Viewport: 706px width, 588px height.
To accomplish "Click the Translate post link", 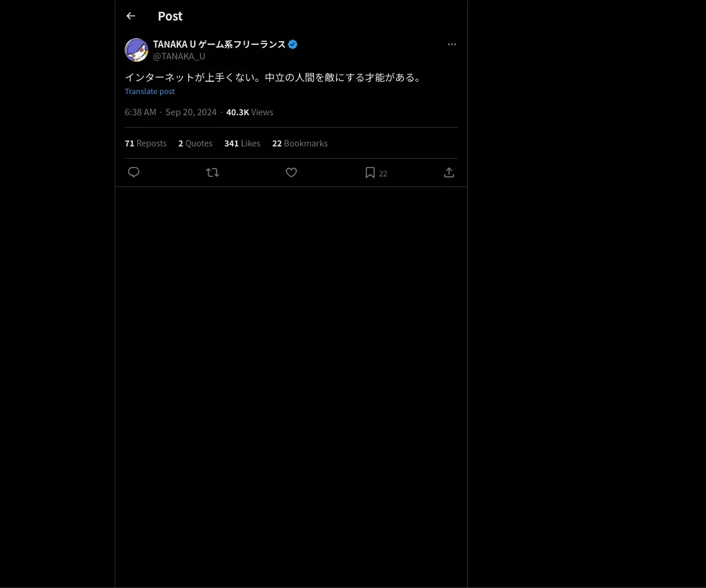I will click(149, 91).
